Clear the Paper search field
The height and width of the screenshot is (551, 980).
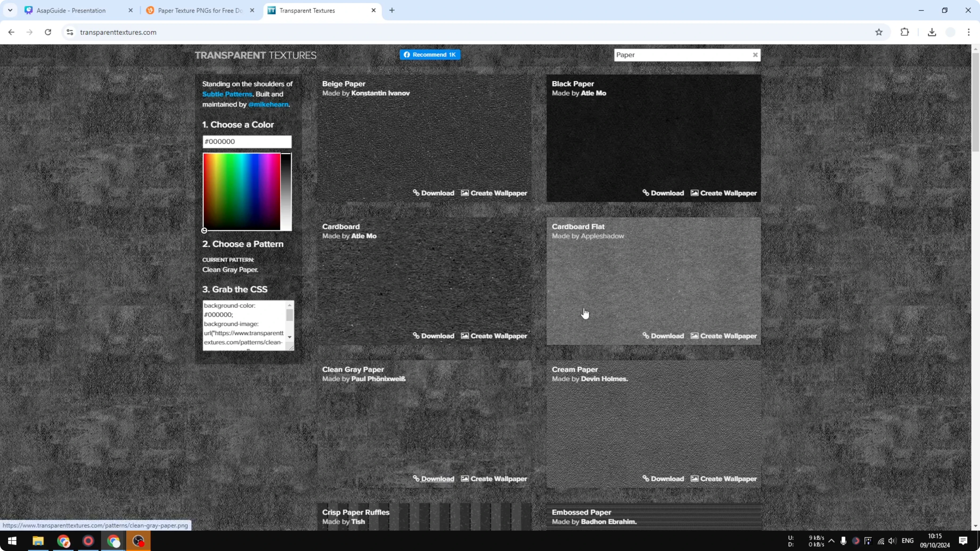(x=755, y=55)
